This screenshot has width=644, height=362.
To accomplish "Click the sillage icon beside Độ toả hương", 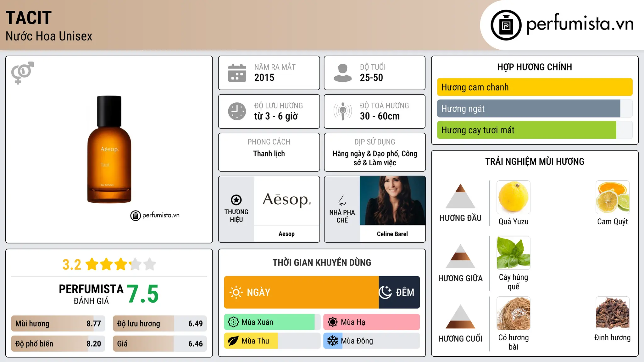I will click(343, 111).
